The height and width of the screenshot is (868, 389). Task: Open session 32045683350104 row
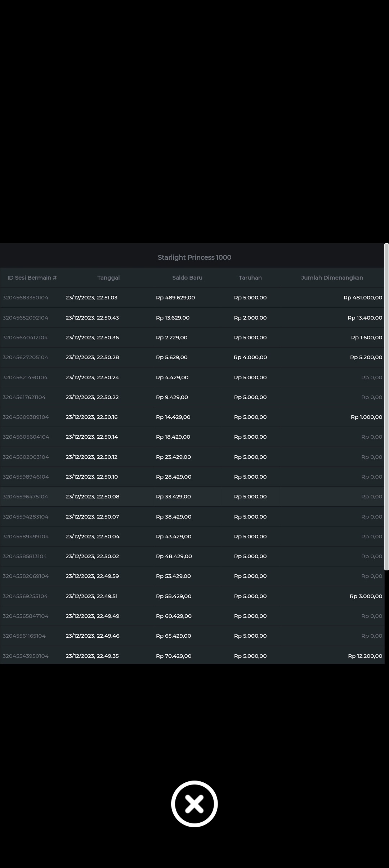tap(26, 298)
